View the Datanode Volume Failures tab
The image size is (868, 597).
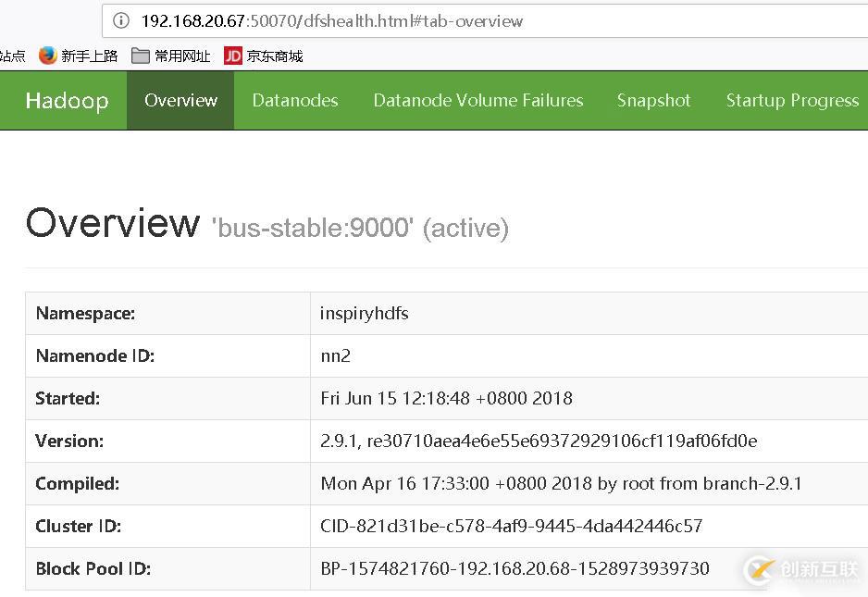tap(478, 100)
